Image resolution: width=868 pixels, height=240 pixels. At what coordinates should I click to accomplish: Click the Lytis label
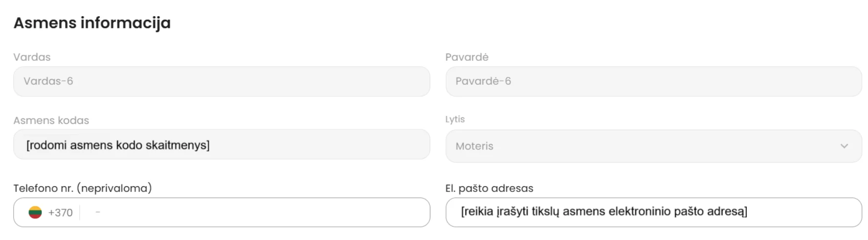(x=455, y=119)
